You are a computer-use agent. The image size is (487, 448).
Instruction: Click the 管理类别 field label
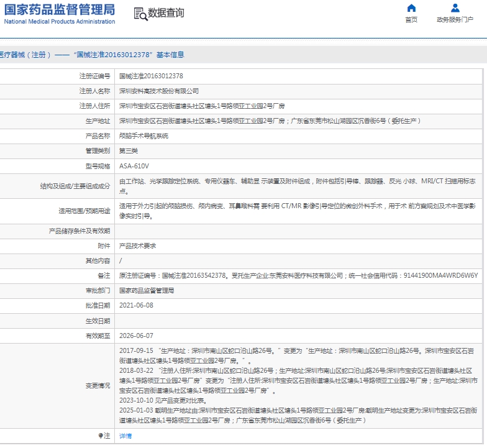click(98, 150)
